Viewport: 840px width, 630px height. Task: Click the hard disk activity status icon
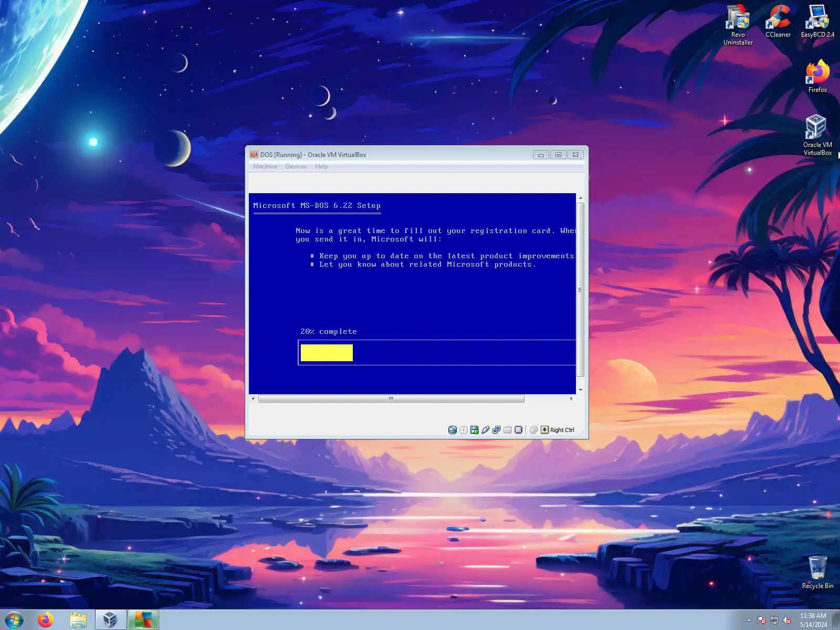point(452,430)
